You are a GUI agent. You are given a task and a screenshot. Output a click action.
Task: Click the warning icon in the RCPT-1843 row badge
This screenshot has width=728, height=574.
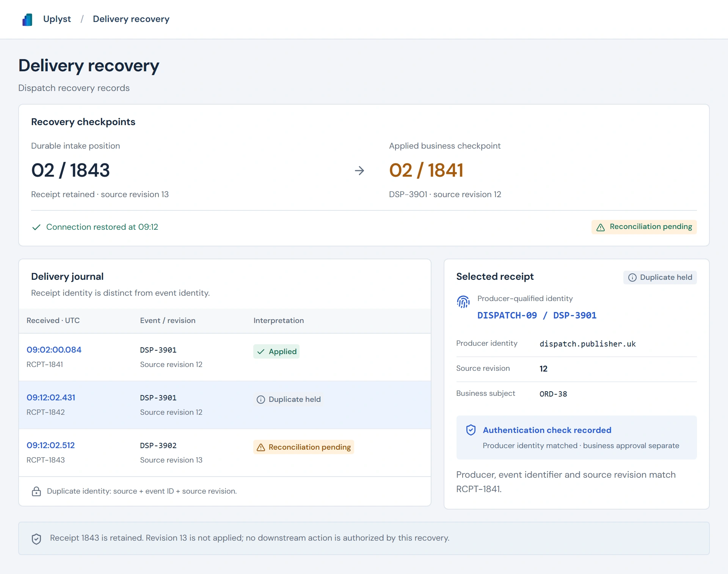pyautogui.click(x=261, y=447)
